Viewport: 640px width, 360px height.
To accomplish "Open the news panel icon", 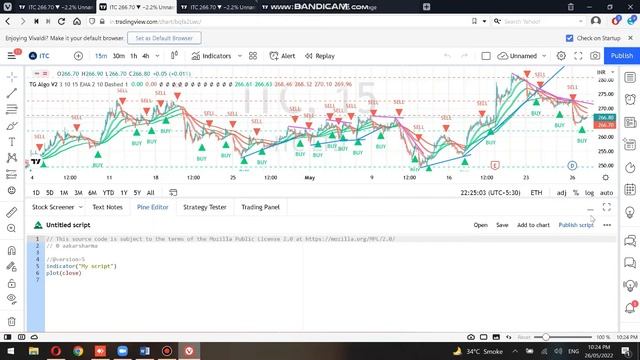I will (630, 122).
